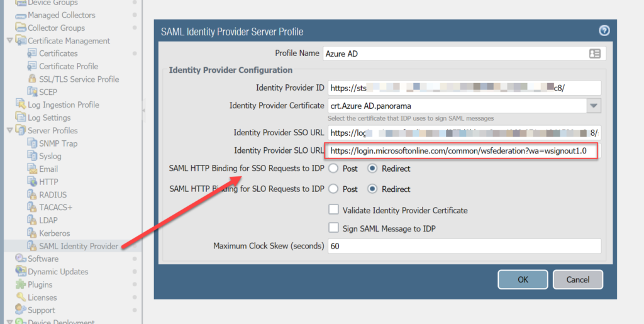644x324 pixels.
Task: Click the Dynamic Updates icon
Action: [21, 271]
